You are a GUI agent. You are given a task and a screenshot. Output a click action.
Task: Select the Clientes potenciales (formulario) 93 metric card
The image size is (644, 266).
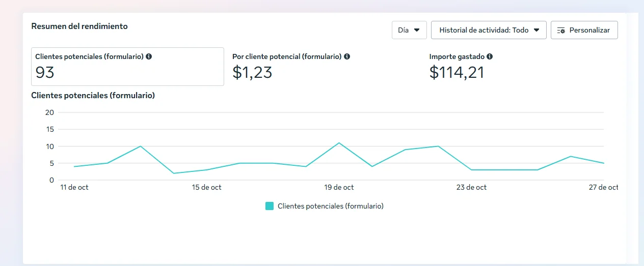(127, 67)
